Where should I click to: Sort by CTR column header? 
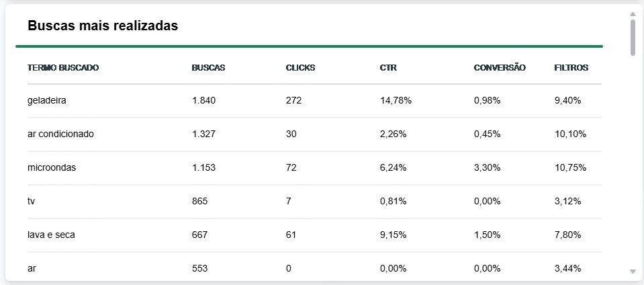(x=388, y=68)
